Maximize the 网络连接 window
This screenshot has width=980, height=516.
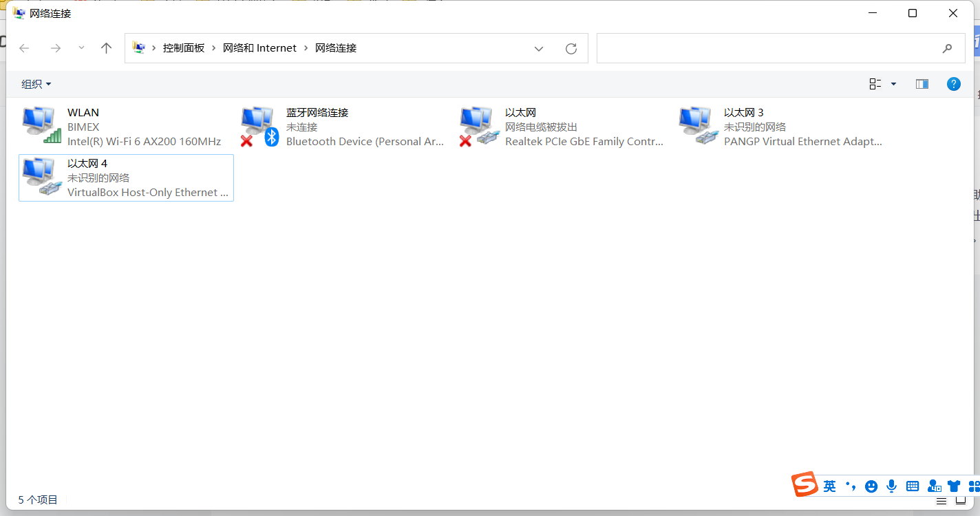click(913, 13)
